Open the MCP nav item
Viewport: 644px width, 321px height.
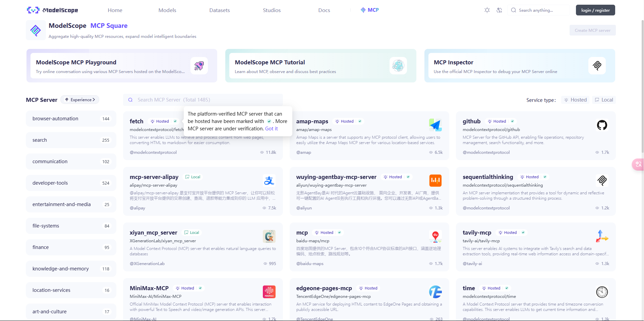pyautogui.click(x=369, y=10)
